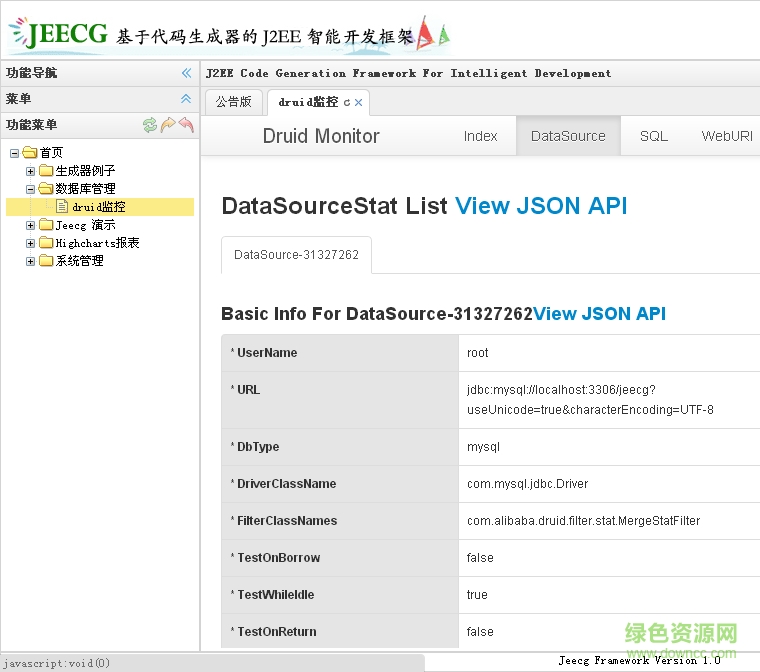Click the 系统管理 folder icon
Viewport: 760px width, 672px height.
pyautogui.click(x=46, y=260)
